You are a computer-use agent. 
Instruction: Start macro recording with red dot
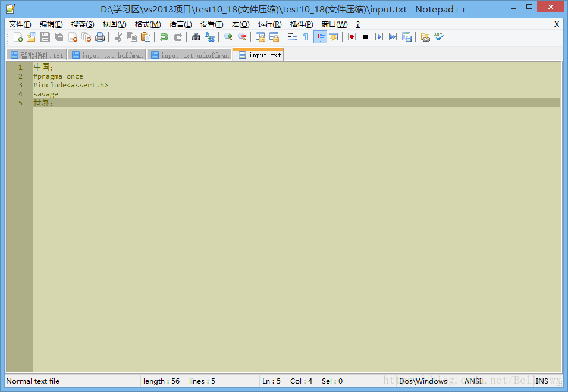tap(352, 37)
